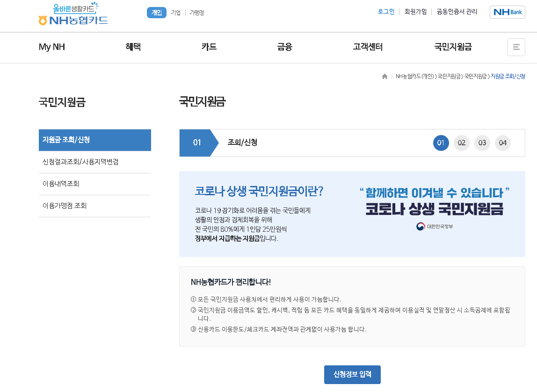Open the 혜택 menu
This screenshot has width=537, height=392.
133,47
